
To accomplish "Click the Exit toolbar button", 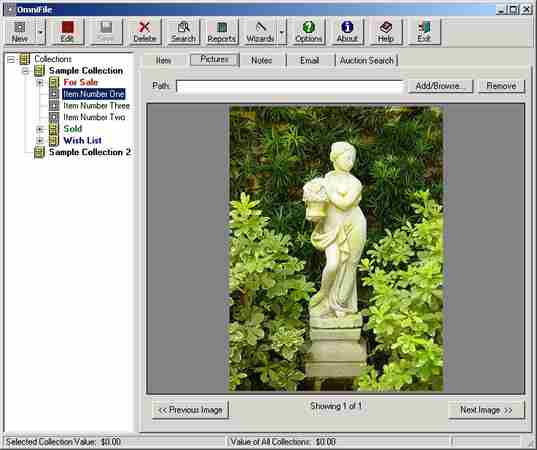I will (424, 32).
